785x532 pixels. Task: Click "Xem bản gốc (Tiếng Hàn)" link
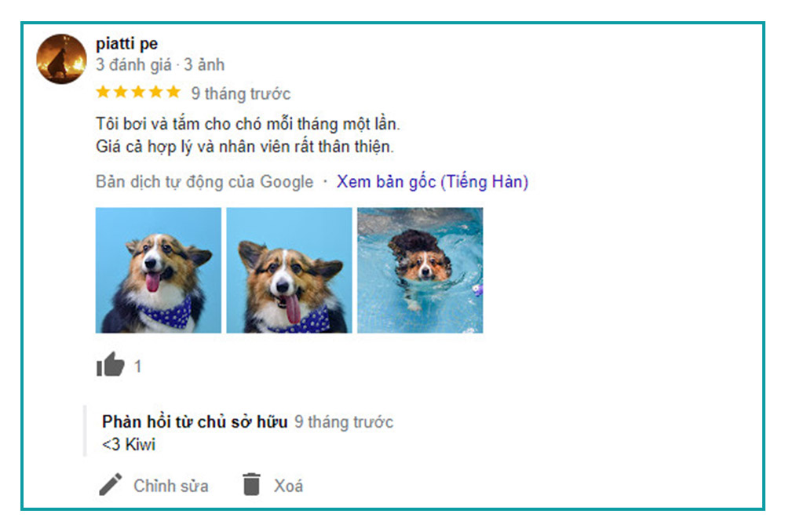click(x=433, y=182)
